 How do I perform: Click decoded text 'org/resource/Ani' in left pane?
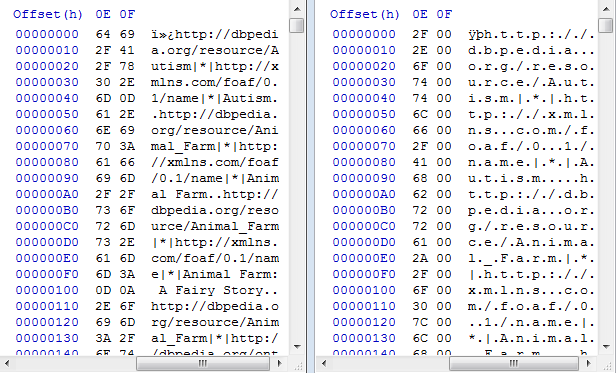coord(215,130)
